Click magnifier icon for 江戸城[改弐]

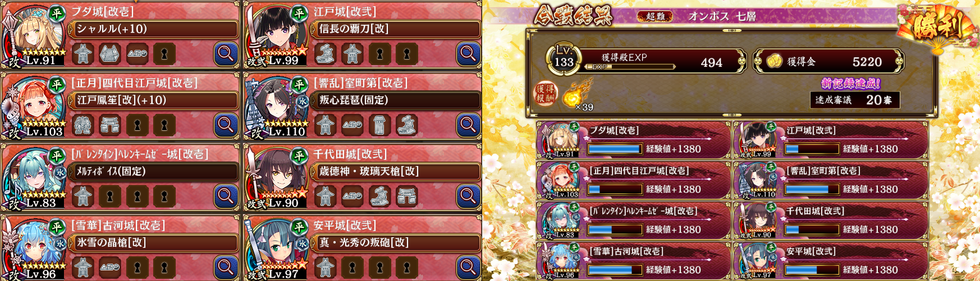468,54
